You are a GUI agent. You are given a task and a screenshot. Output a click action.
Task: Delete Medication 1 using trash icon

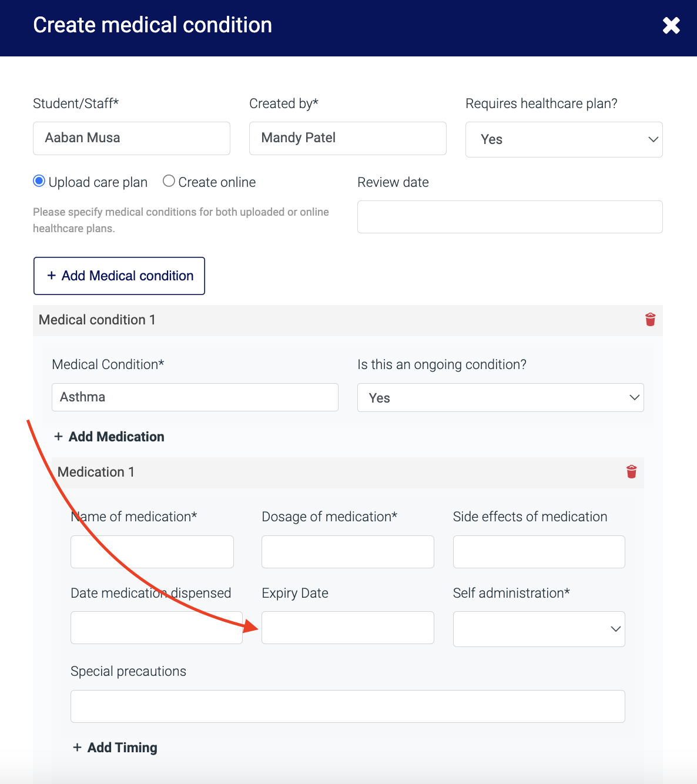pyautogui.click(x=631, y=472)
